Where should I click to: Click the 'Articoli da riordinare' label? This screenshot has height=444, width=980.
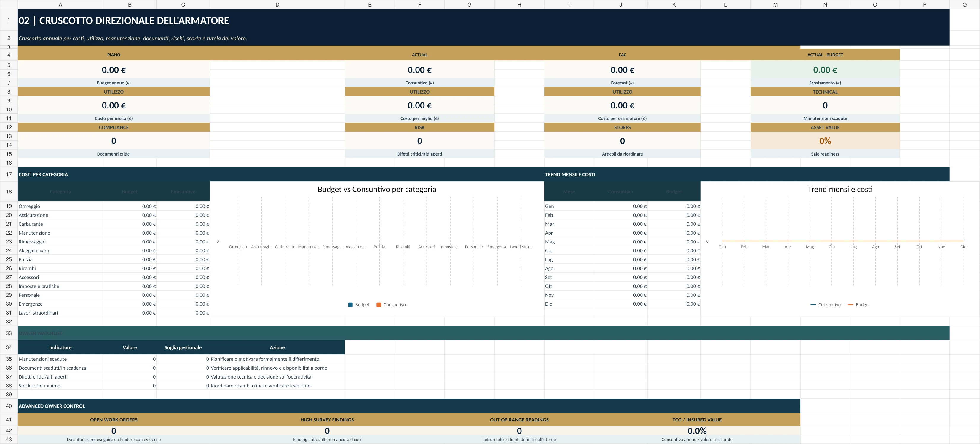point(622,154)
